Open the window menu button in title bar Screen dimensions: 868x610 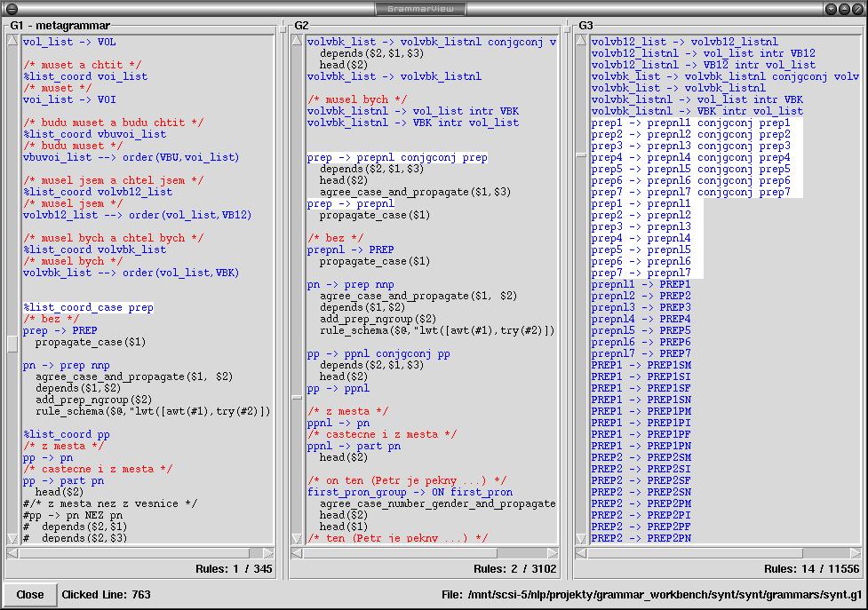pos(11,8)
